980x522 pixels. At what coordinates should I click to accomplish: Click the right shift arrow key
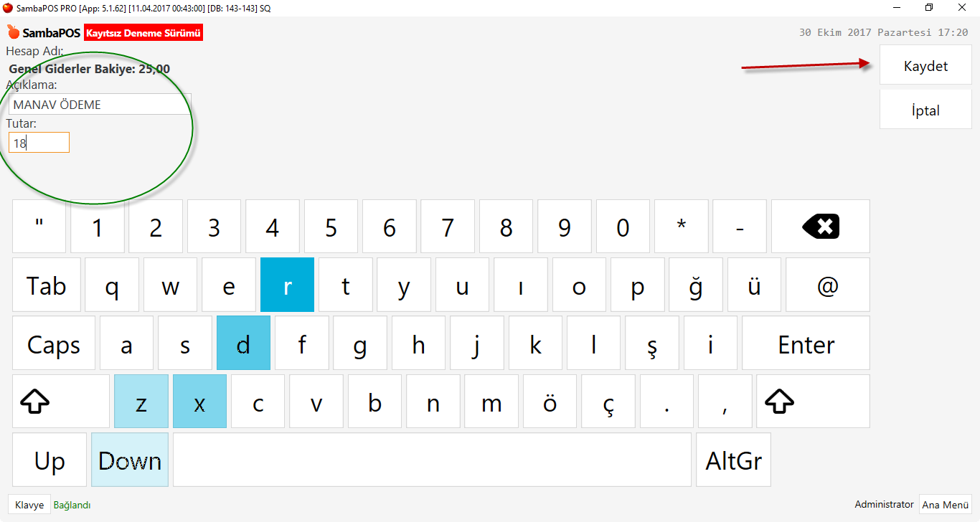click(x=812, y=402)
